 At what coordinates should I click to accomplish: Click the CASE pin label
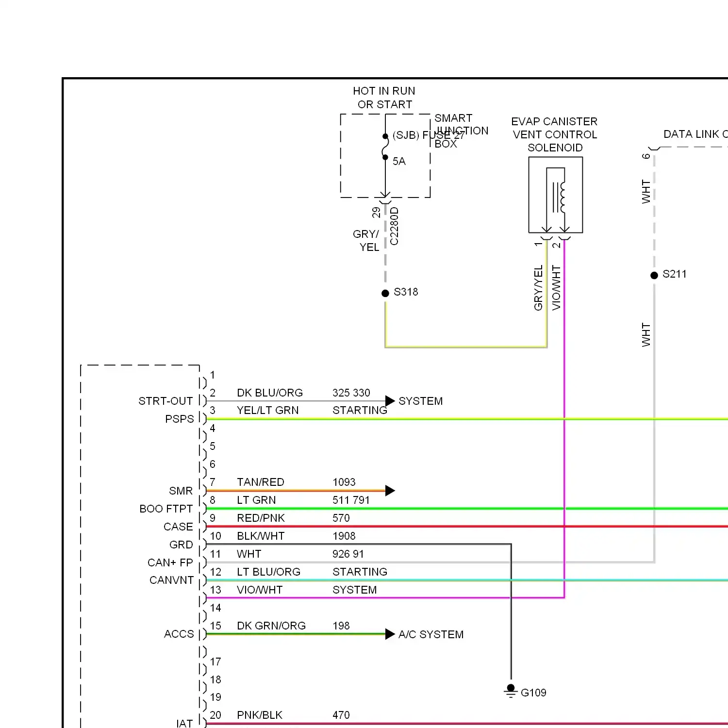tap(178, 527)
